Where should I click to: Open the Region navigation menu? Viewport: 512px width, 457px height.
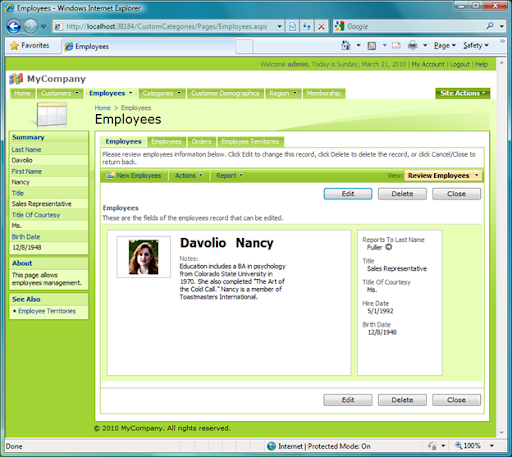tap(283, 93)
